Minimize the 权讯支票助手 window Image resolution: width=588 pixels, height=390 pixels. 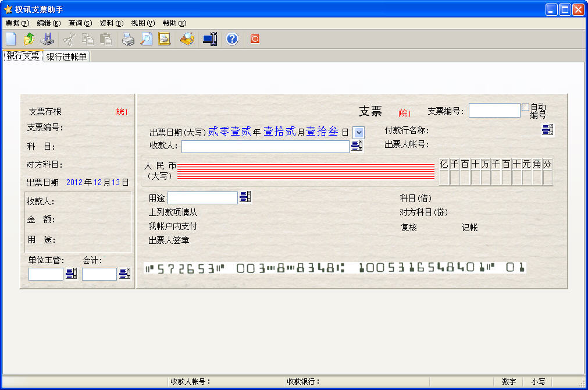click(x=551, y=9)
